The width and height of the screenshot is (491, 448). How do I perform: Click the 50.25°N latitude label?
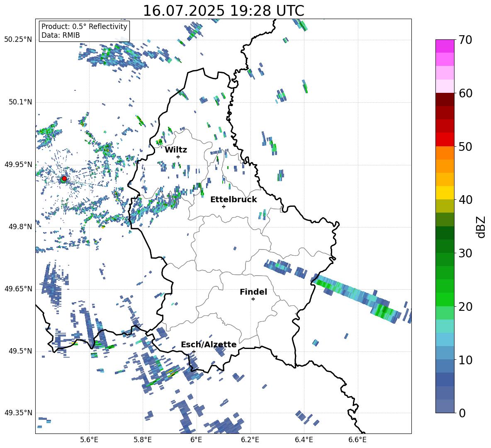tap(18, 40)
